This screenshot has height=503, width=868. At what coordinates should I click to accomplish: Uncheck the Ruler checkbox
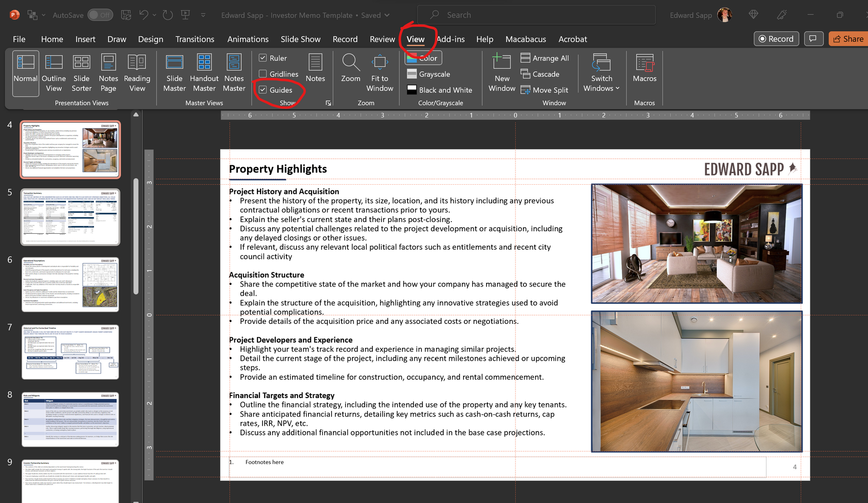[263, 58]
